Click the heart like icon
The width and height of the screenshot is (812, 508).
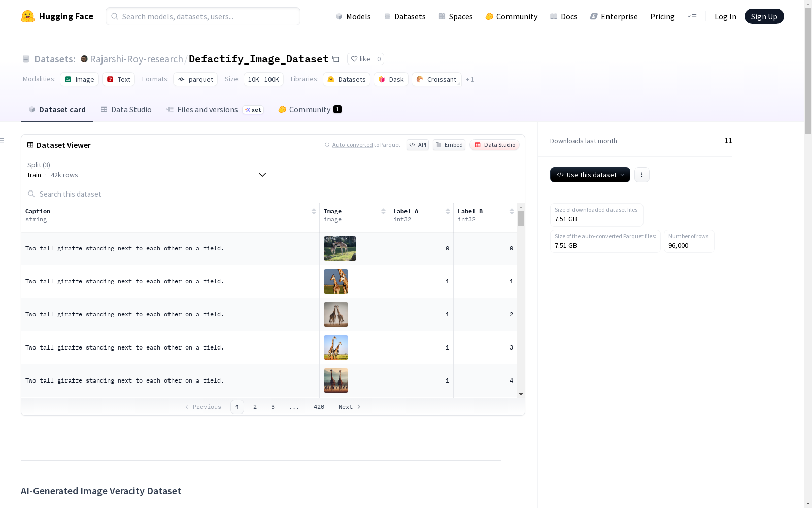click(x=354, y=59)
